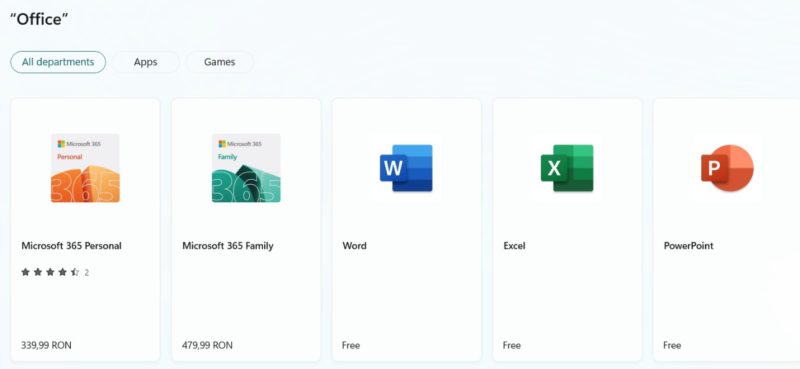Select the All departments filter
Viewport: 800px width, 369px height.
click(x=58, y=62)
